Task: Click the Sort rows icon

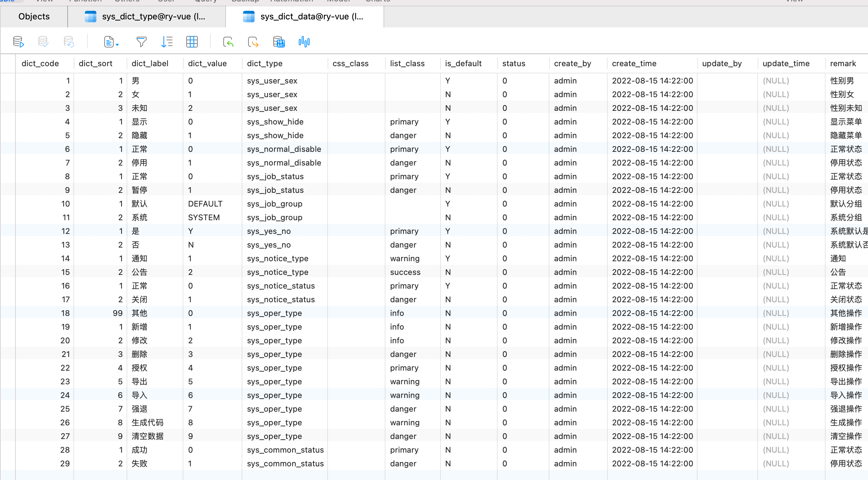Action: click(167, 42)
